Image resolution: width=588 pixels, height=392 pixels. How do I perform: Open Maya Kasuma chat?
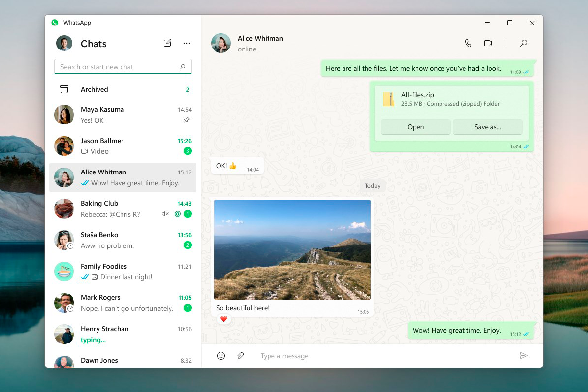[123, 115]
